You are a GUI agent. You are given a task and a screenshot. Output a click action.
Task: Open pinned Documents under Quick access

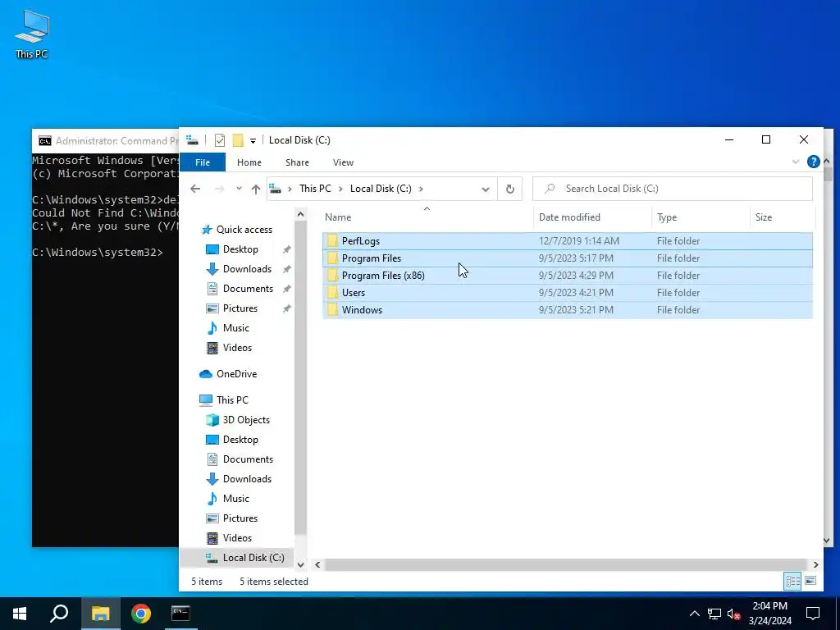[248, 289]
